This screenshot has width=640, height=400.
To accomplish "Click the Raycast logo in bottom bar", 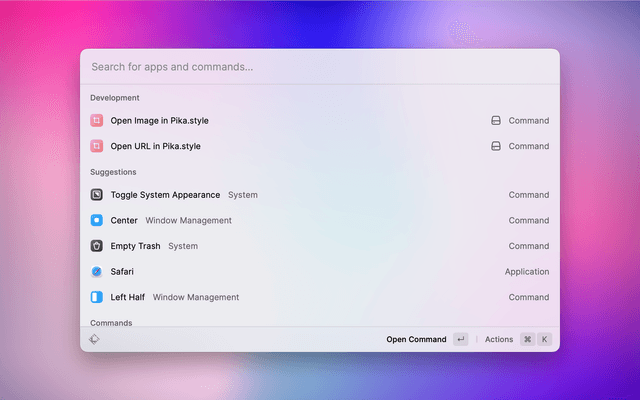I will pos(93,339).
